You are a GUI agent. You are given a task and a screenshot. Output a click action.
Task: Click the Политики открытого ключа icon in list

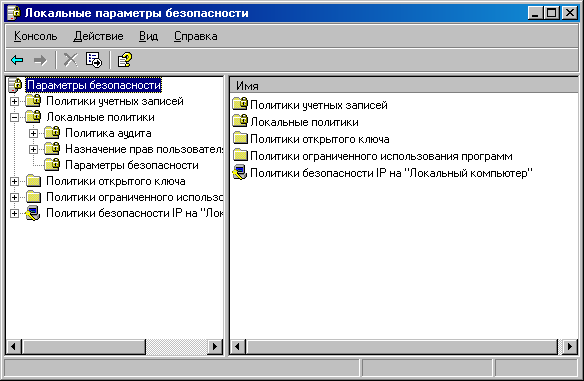(x=241, y=139)
